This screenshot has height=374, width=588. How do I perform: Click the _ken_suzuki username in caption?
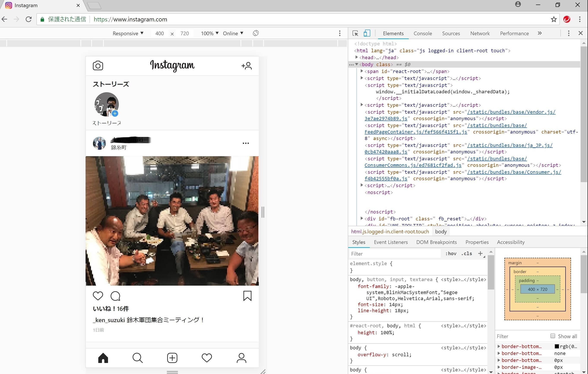click(x=109, y=320)
